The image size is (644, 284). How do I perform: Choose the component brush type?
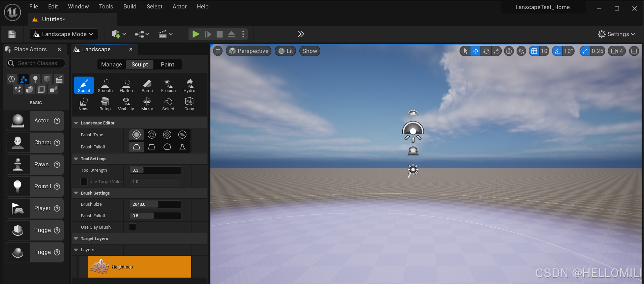point(182,135)
